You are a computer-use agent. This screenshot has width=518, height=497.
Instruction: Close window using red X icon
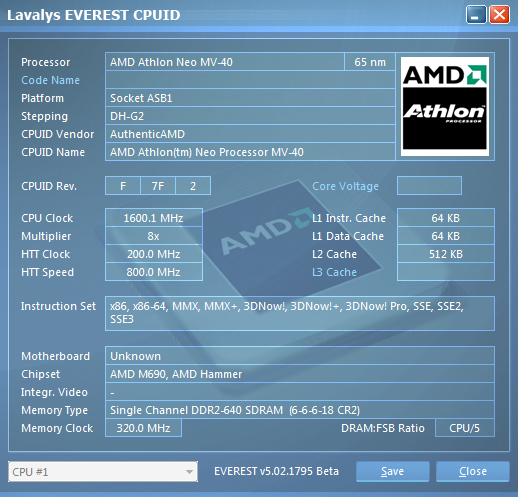[499, 15]
